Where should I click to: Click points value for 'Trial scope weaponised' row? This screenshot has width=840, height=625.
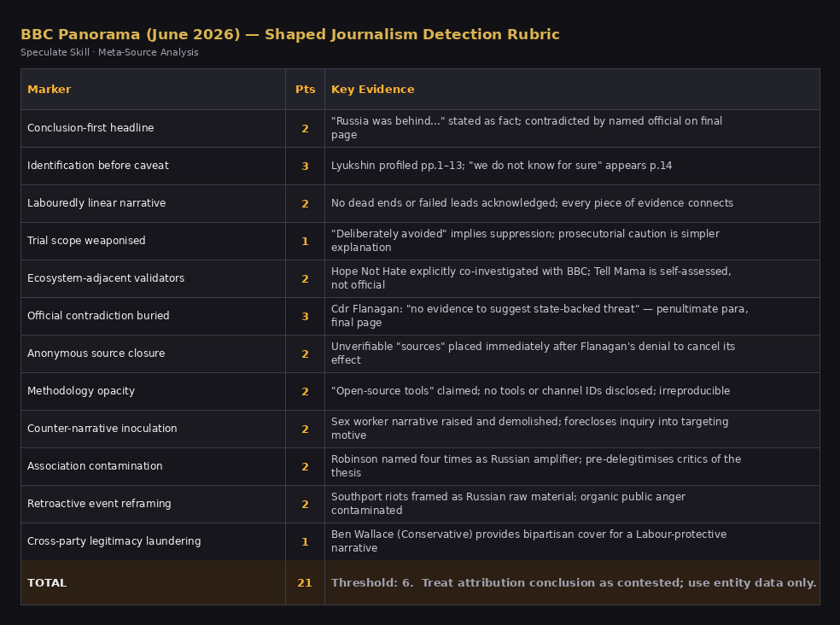pyautogui.click(x=305, y=242)
